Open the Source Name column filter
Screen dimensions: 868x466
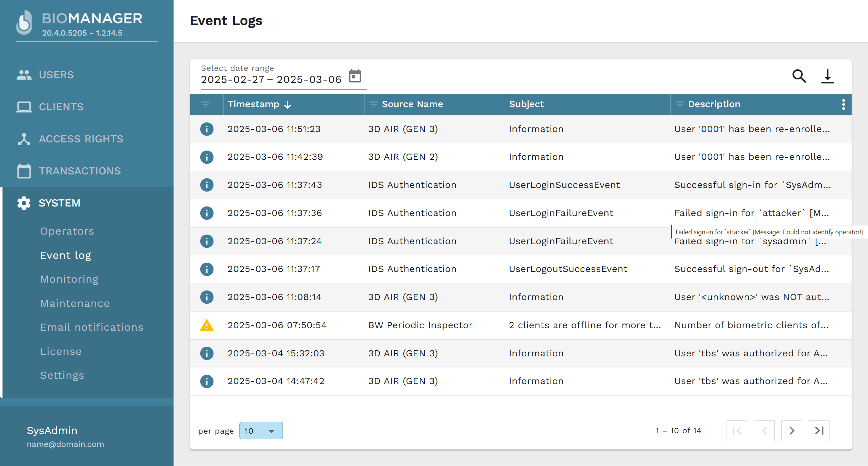tap(373, 104)
